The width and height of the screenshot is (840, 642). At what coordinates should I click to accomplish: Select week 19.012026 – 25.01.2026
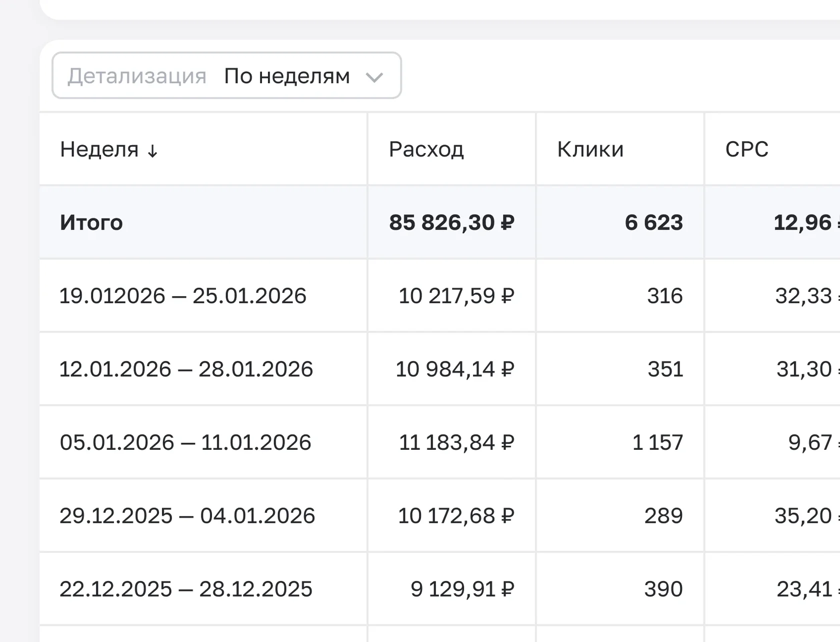[x=182, y=296]
